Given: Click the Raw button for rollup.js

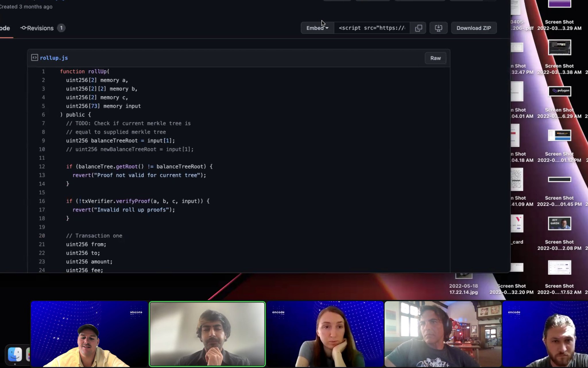Looking at the screenshot, I should pos(435,58).
